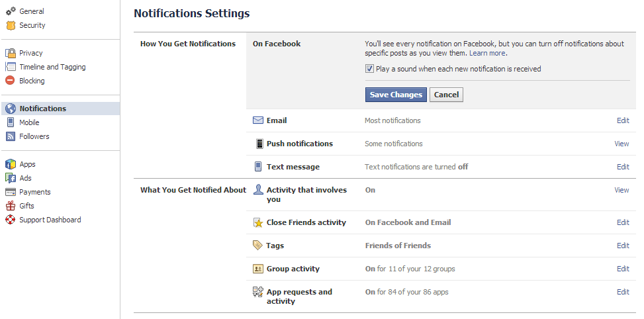Open the Ads settings section
Viewport: 644px width, 319px height.
[25, 178]
